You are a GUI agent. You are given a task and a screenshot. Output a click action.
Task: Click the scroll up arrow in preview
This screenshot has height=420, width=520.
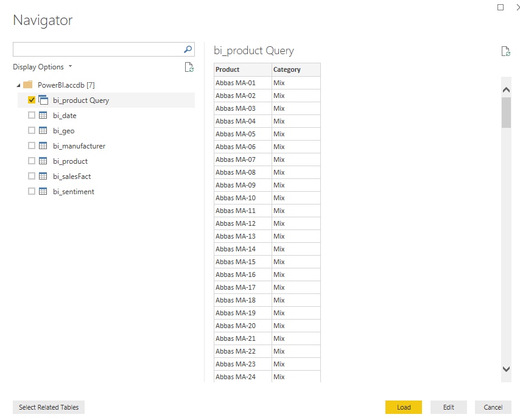click(x=506, y=90)
